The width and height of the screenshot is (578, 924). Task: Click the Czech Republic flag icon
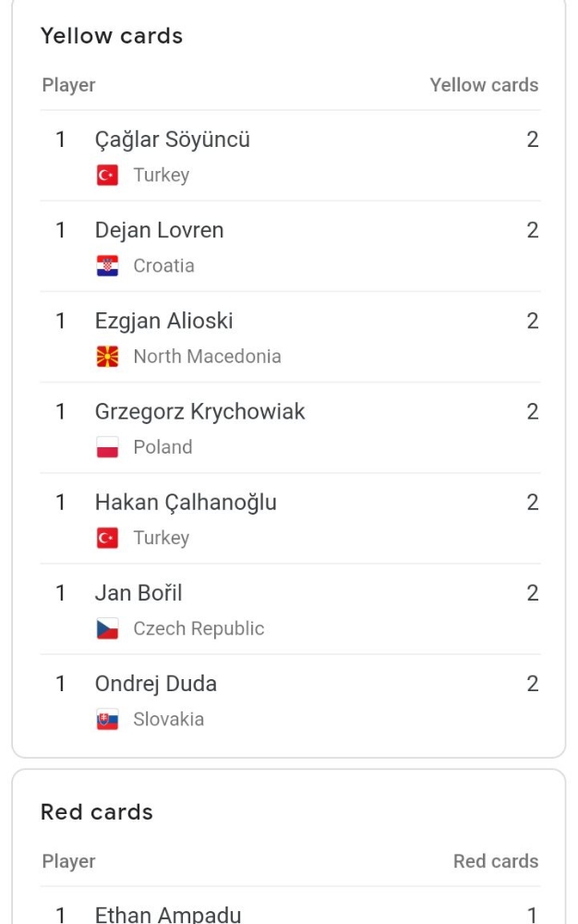pos(107,628)
